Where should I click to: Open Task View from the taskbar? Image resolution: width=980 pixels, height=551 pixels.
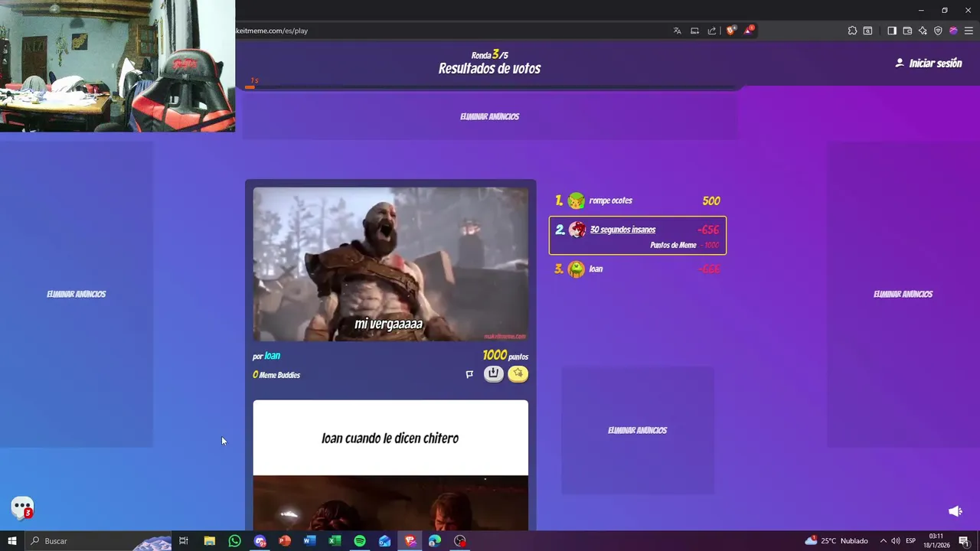(x=184, y=541)
